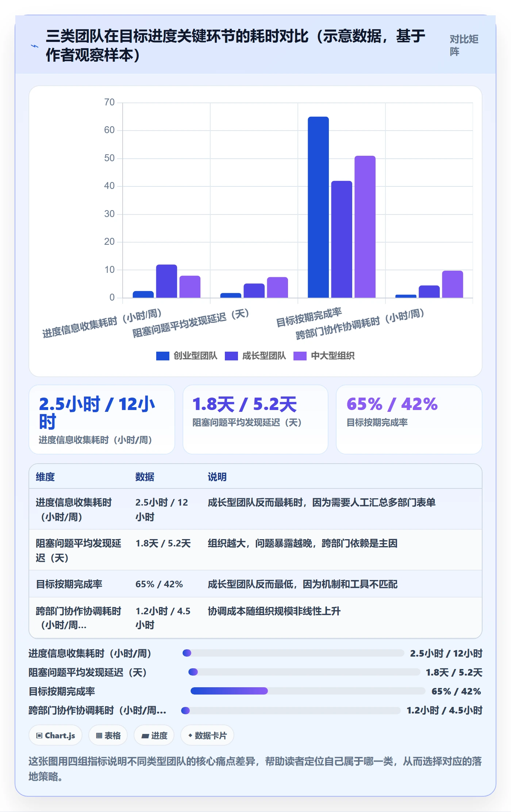This screenshot has height=812, width=511.
Task: Click the 成长型团队 bar for 进度信息收集耗时
Action: (x=166, y=281)
